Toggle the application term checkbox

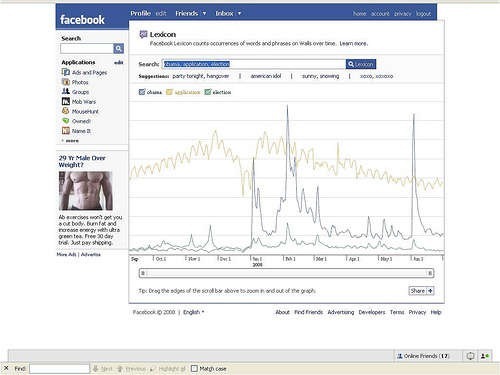[x=169, y=92]
